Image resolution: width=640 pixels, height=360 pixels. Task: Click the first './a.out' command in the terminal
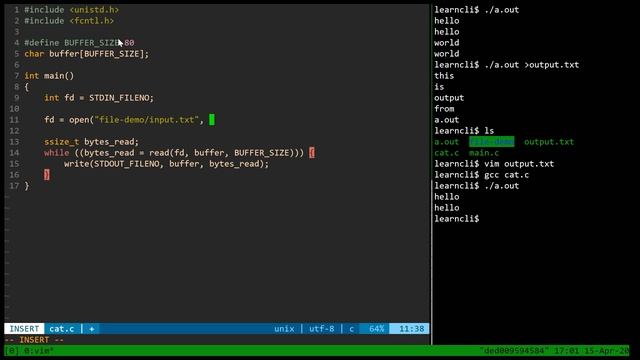(x=502, y=9)
